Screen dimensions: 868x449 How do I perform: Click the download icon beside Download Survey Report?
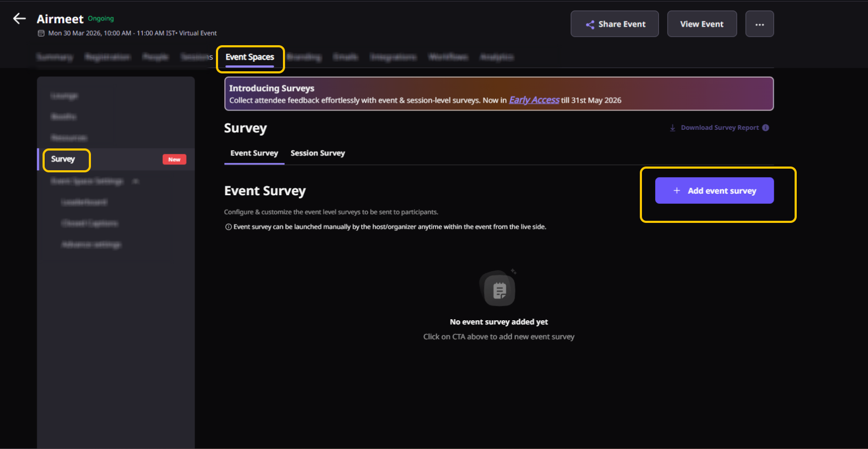(673, 128)
